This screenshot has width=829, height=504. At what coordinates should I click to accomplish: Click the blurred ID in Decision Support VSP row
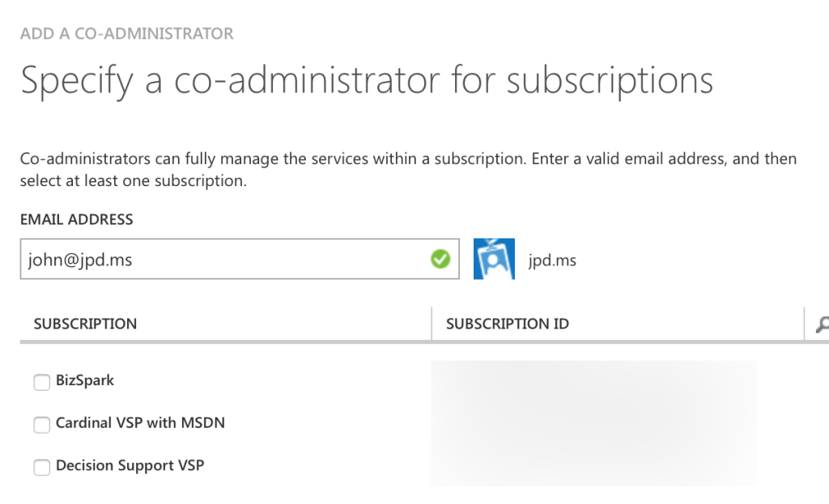pyautogui.click(x=593, y=465)
